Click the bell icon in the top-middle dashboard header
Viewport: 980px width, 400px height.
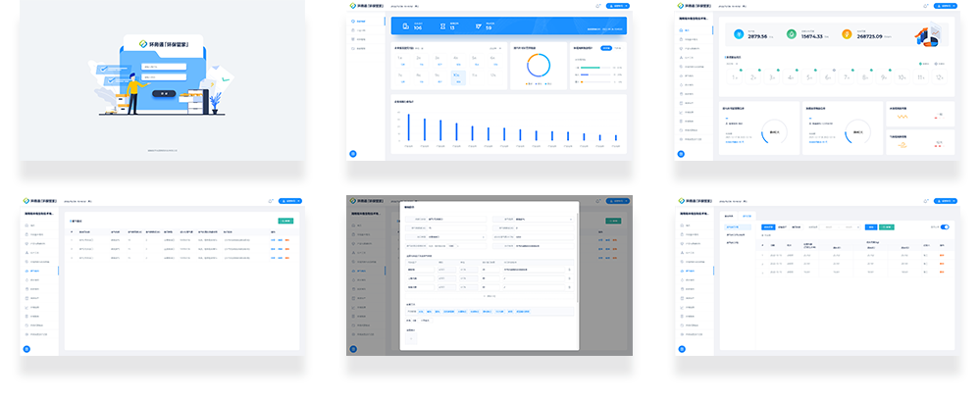(x=596, y=7)
